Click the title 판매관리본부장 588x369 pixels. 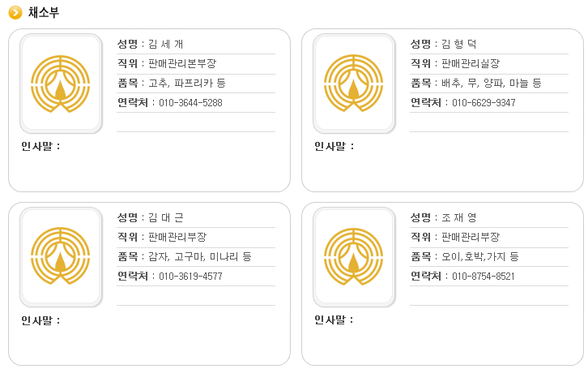click(x=182, y=63)
